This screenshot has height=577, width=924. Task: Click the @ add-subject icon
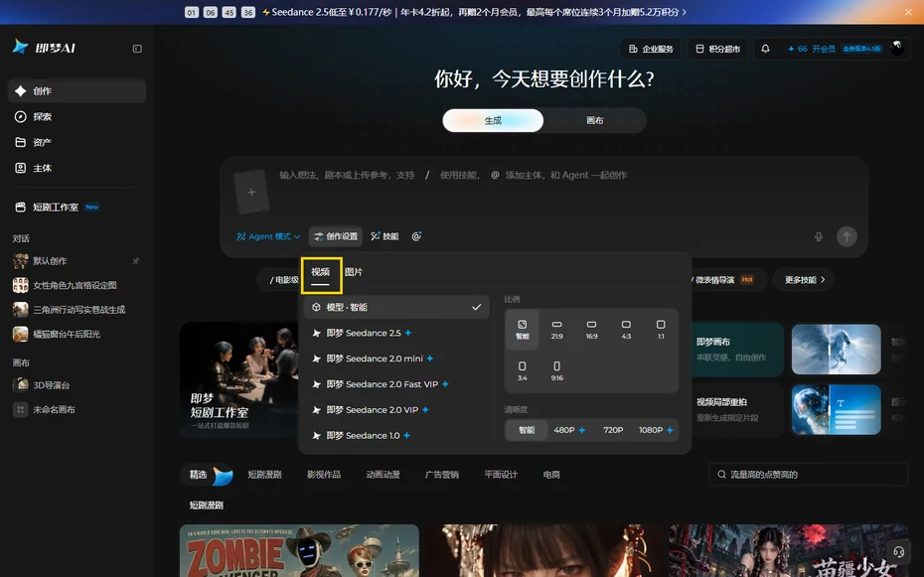(416, 236)
